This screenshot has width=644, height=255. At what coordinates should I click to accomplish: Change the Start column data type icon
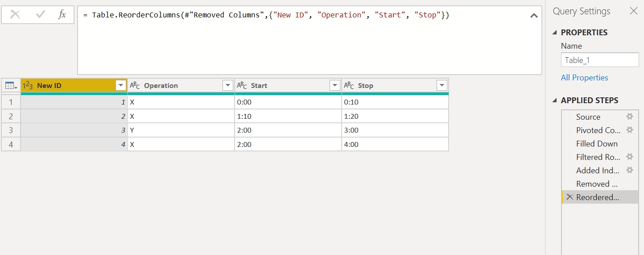(x=242, y=85)
